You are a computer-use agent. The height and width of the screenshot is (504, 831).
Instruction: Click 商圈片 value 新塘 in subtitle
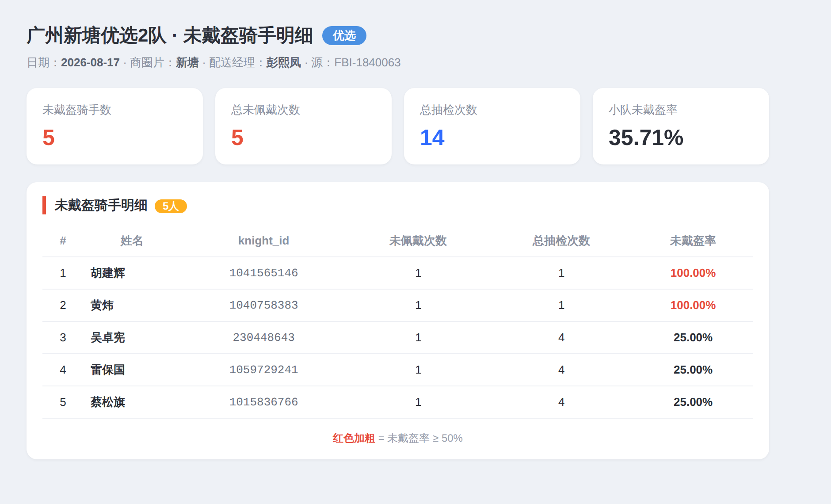[x=187, y=63]
